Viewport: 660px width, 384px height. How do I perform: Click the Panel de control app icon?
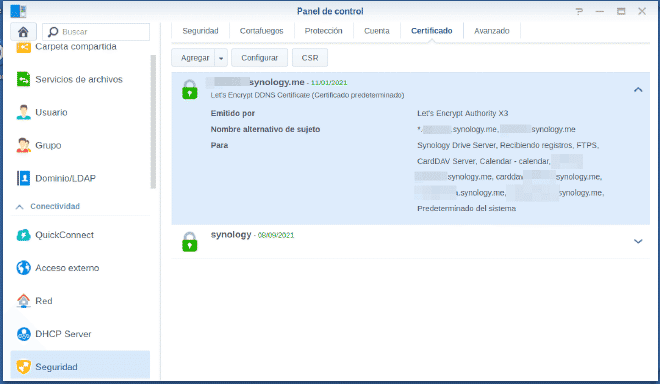tap(18, 11)
